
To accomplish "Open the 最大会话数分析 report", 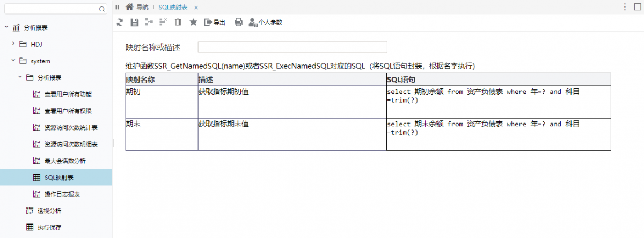I will click(x=64, y=161).
